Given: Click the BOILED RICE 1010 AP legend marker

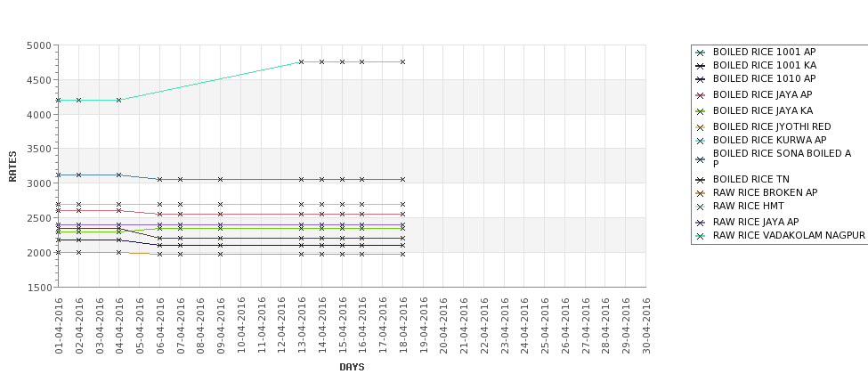Looking at the screenshot, I should coord(701,79).
